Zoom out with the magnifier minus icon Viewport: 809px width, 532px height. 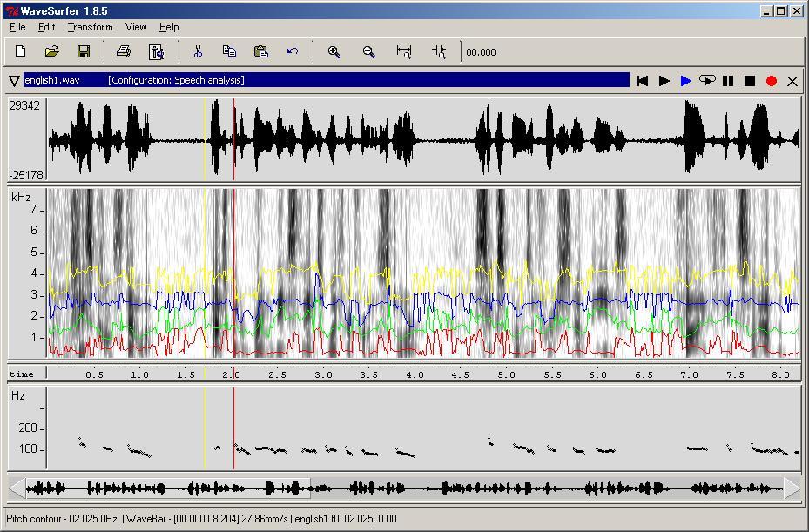pos(369,52)
